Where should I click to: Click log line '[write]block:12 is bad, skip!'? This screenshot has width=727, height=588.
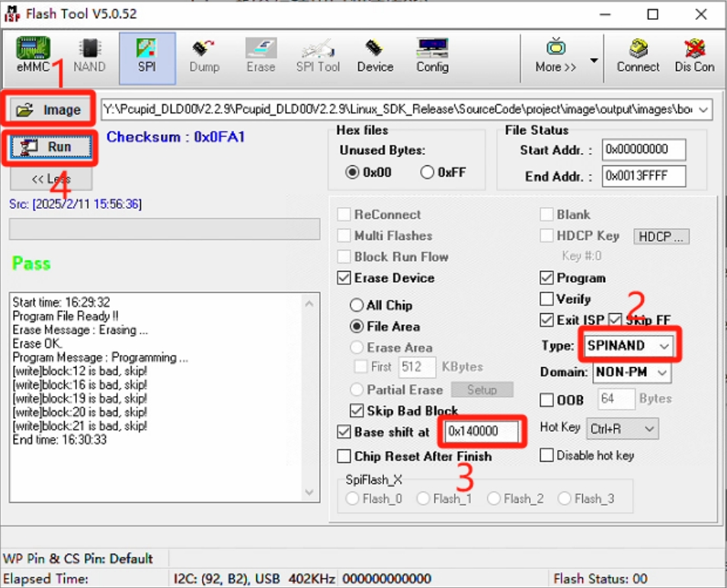pos(80,371)
